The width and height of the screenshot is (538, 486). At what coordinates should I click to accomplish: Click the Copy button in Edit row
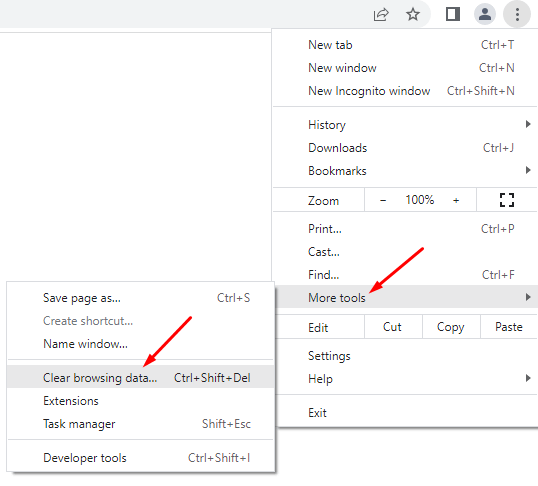(451, 327)
